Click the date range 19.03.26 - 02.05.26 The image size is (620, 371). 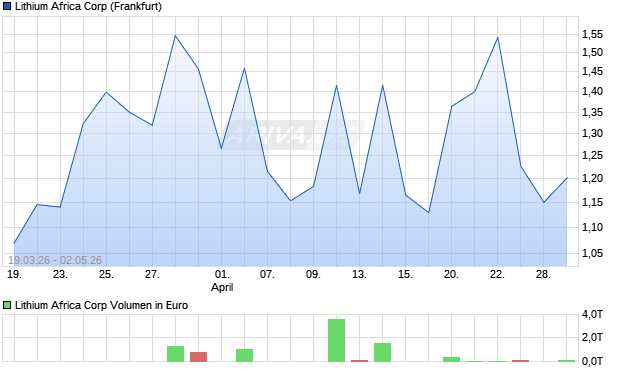[x=55, y=260]
